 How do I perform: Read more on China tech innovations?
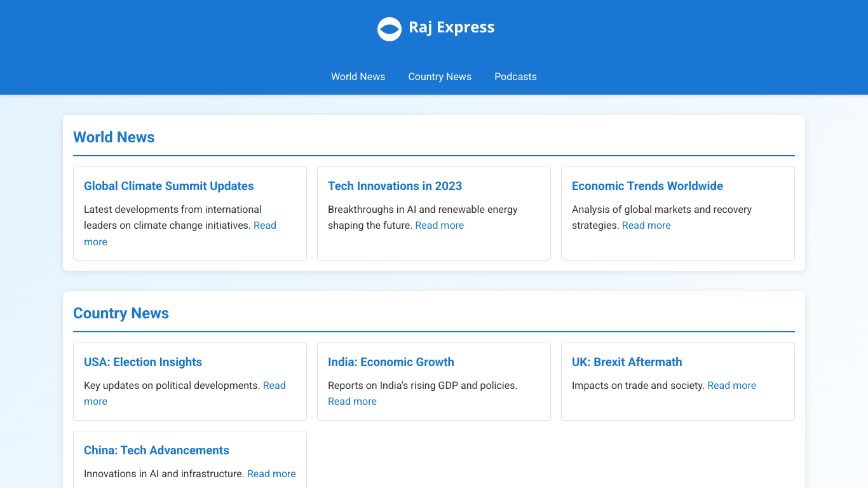click(x=271, y=474)
